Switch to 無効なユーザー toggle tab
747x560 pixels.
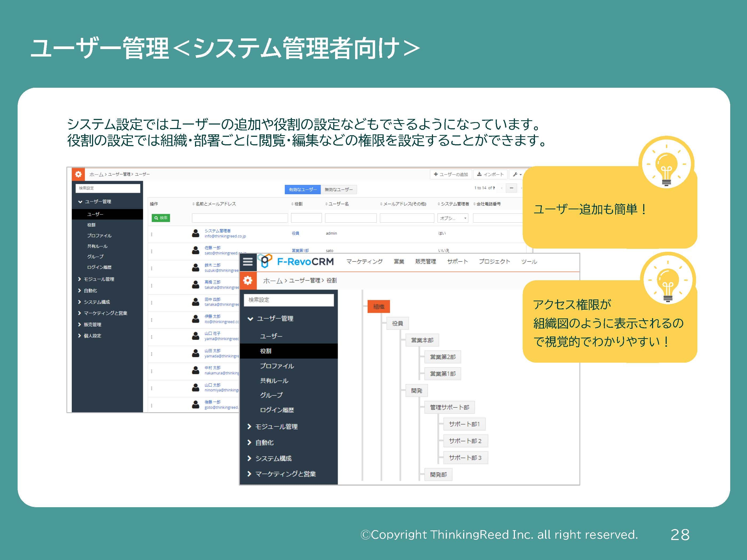click(338, 190)
